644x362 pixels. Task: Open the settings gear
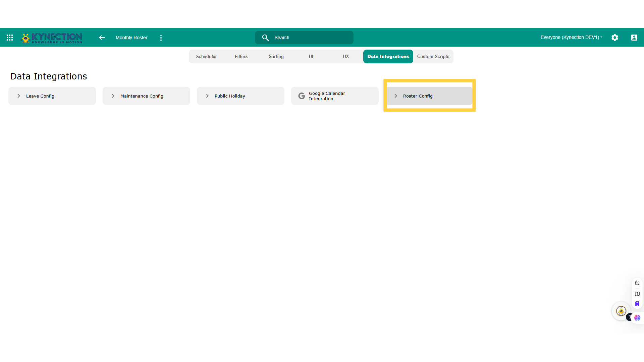tap(614, 38)
